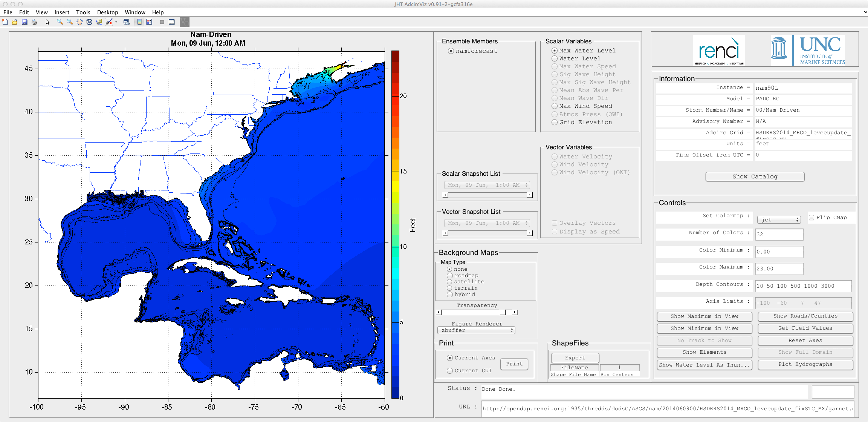Click the Print figure toolbar icon

(34, 22)
